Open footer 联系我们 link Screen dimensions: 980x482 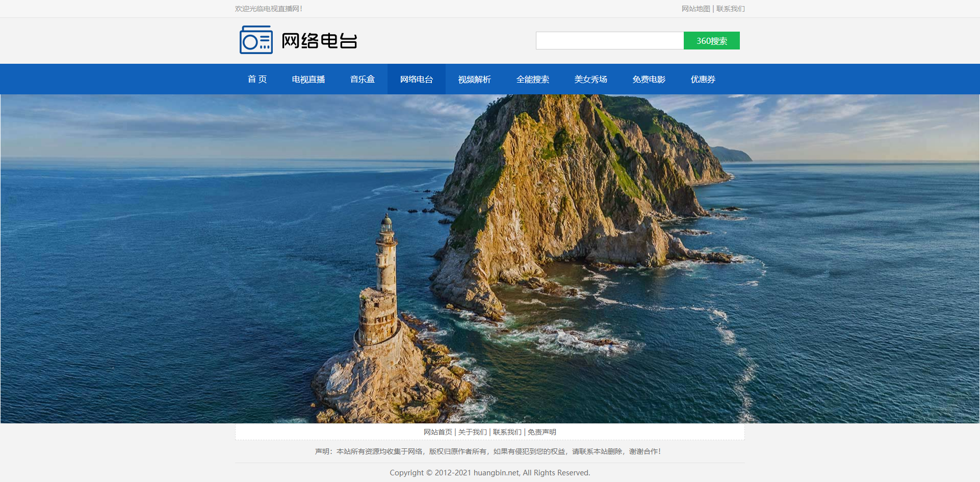(507, 432)
